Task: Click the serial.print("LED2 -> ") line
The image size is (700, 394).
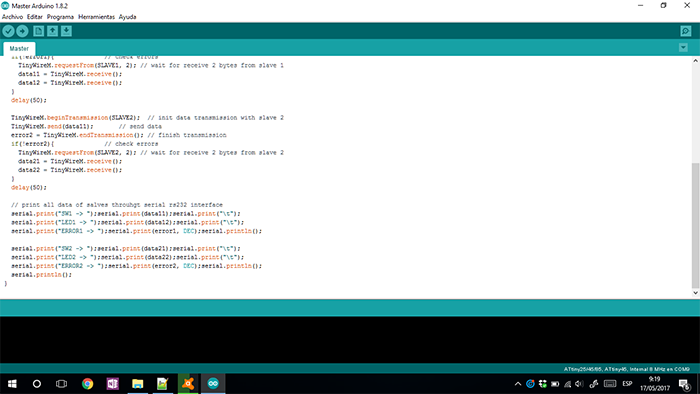Action: point(128,257)
